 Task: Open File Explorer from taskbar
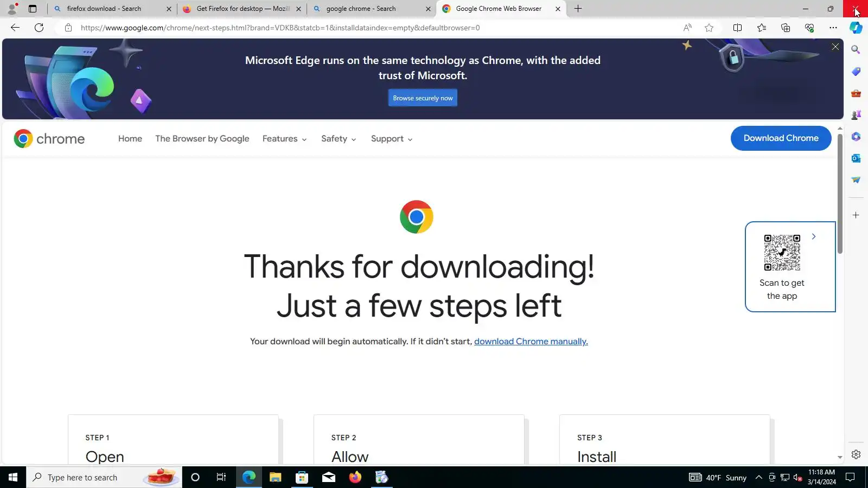pyautogui.click(x=276, y=477)
